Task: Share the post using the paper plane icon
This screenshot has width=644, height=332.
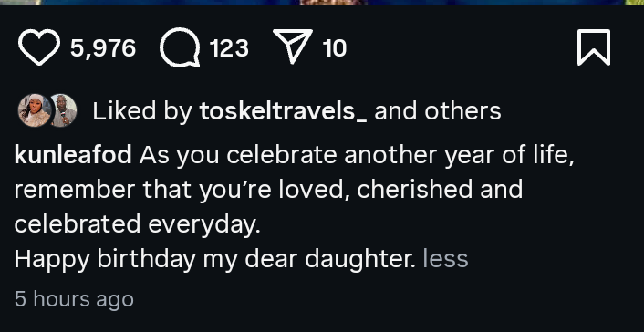Action: click(x=293, y=46)
